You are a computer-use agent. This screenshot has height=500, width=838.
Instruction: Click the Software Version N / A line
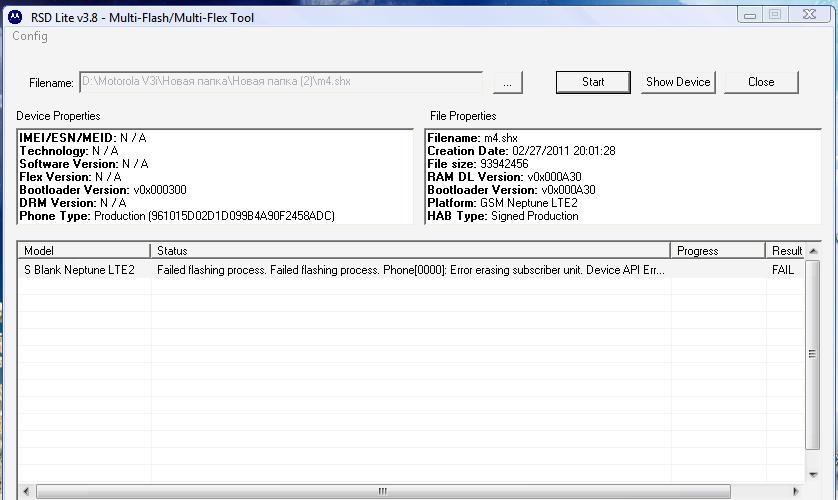(x=84, y=164)
